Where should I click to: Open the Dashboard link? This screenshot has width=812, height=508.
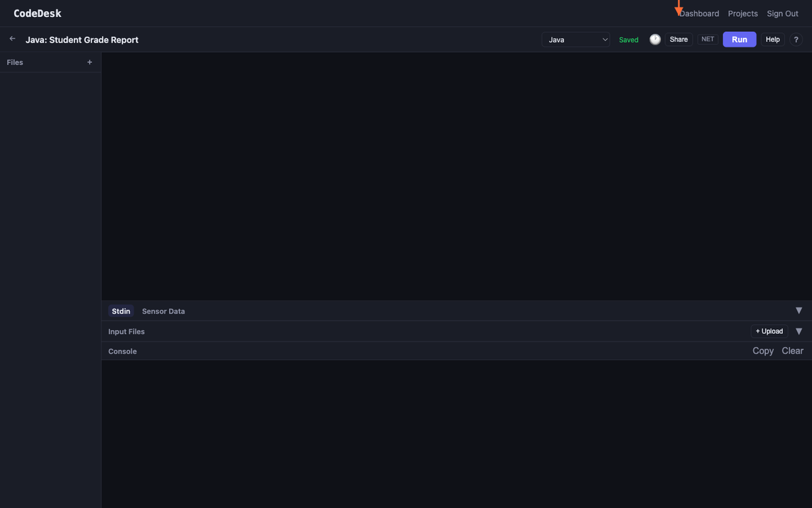point(700,14)
